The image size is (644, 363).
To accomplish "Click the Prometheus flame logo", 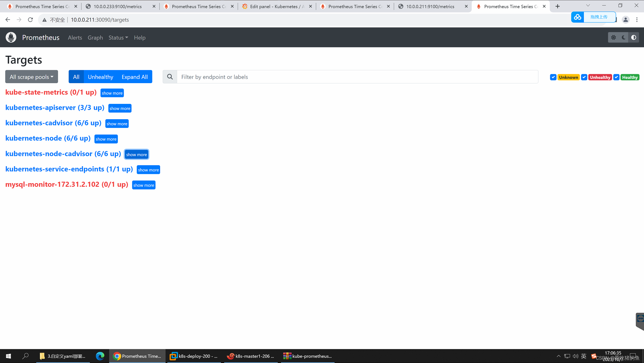I will [11, 37].
